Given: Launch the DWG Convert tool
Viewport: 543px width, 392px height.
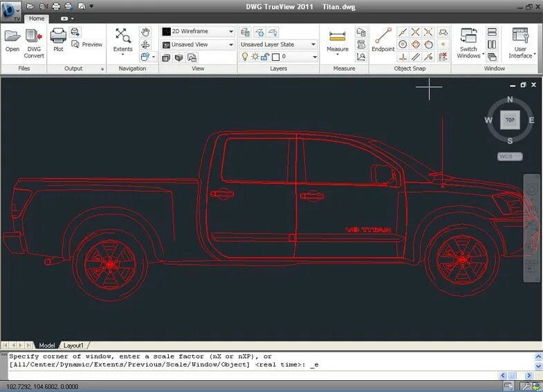Looking at the screenshot, I should pyautogui.click(x=34, y=44).
